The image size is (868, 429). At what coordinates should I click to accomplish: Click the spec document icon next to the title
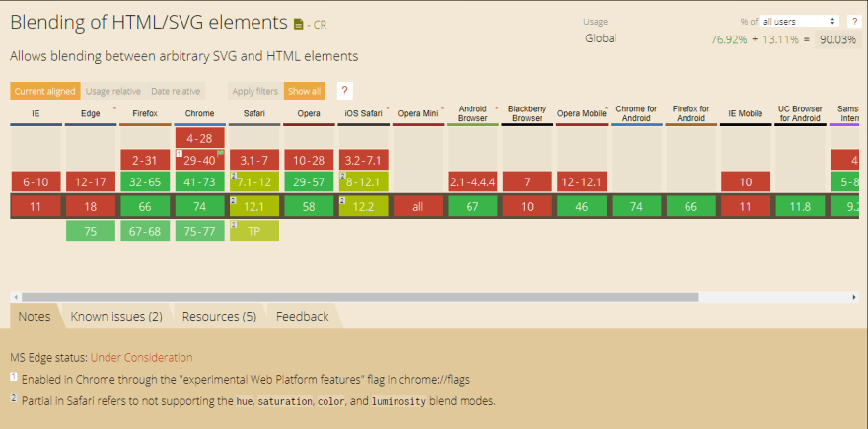click(298, 24)
